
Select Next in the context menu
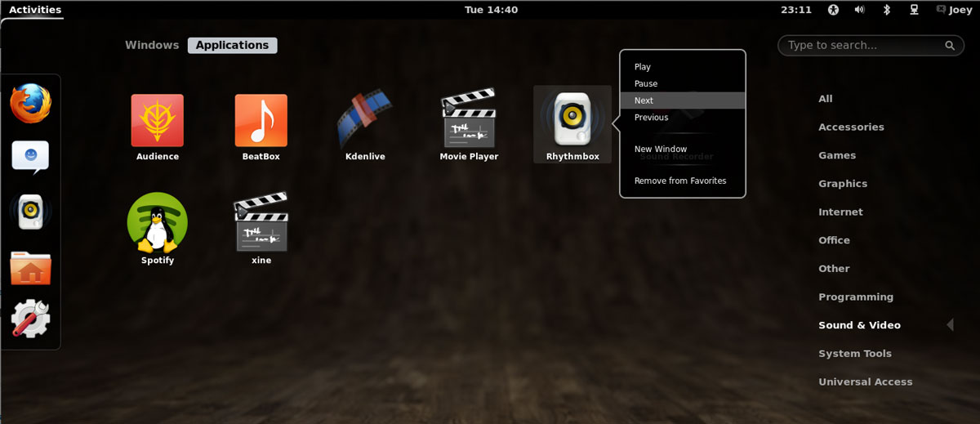[682, 100]
